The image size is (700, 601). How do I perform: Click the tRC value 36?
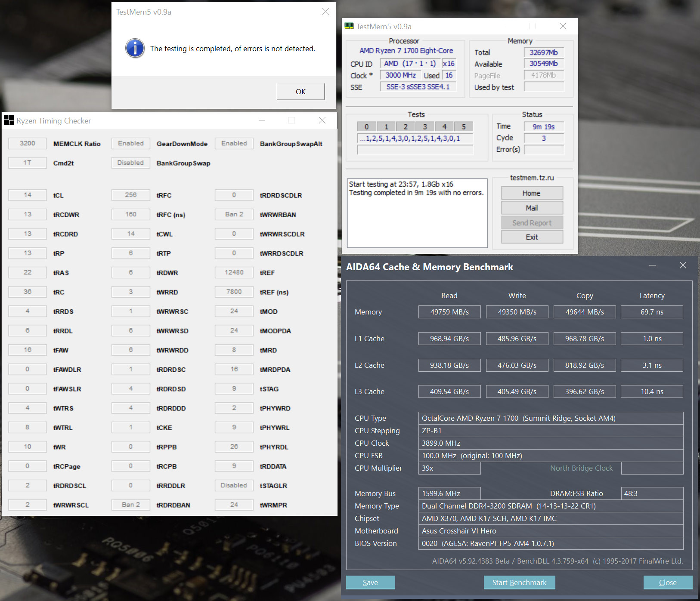pos(28,292)
